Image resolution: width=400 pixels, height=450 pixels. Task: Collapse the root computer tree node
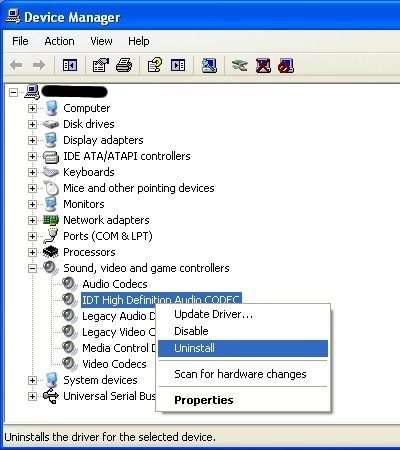(x=13, y=92)
